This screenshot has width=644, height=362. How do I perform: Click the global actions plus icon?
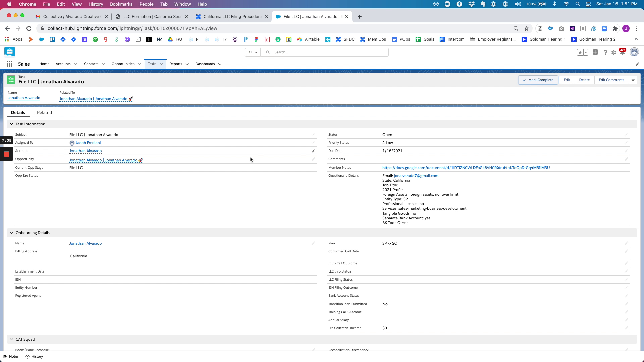(x=595, y=52)
